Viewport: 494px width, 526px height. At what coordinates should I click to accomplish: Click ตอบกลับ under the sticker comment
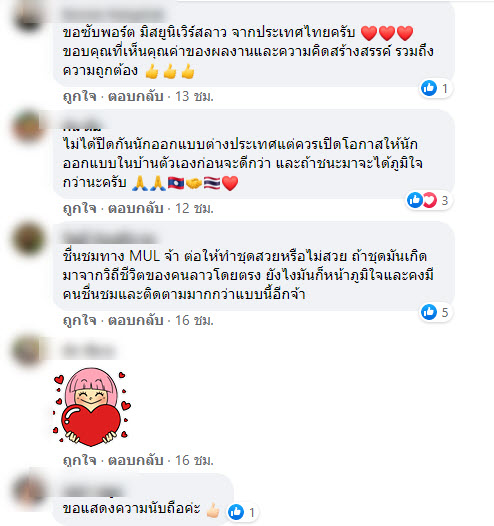point(135,460)
